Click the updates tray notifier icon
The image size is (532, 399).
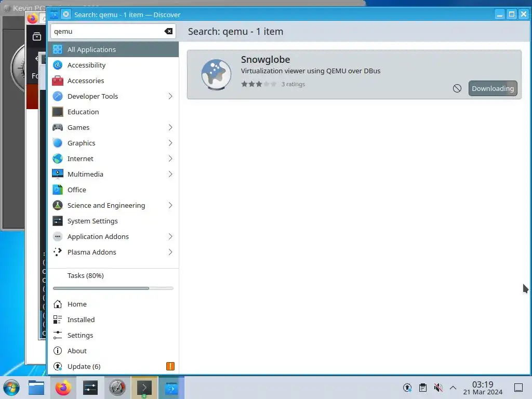pos(407,388)
